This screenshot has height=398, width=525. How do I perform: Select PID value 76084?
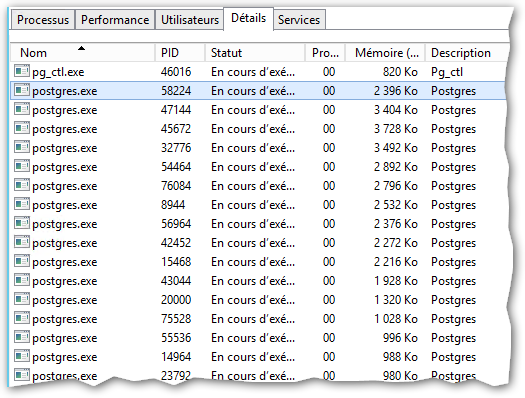[x=176, y=186]
